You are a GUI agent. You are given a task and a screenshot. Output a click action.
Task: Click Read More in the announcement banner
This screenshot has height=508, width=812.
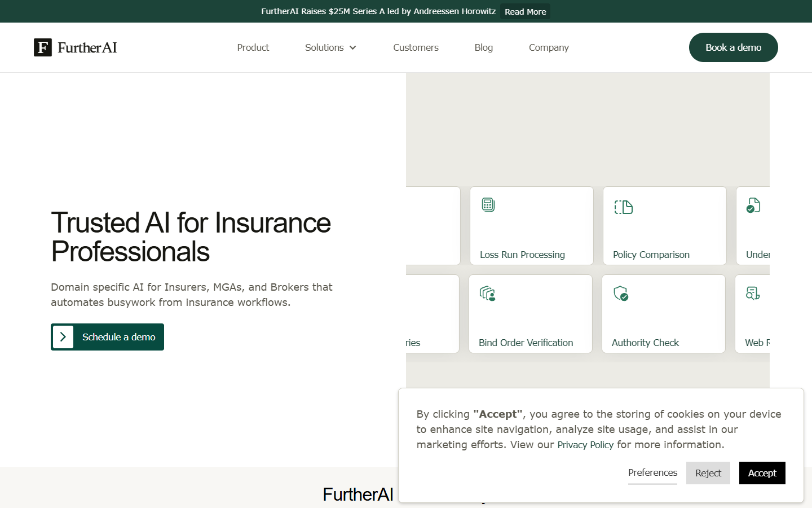click(525, 11)
